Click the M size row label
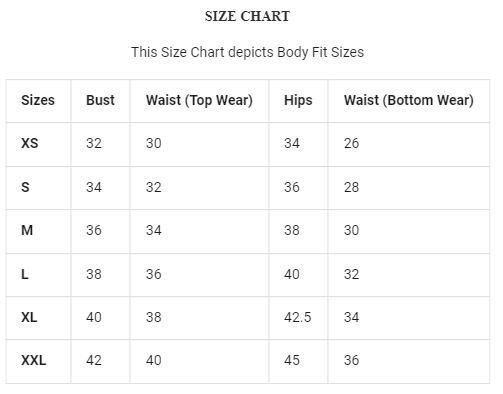 [27, 230]
